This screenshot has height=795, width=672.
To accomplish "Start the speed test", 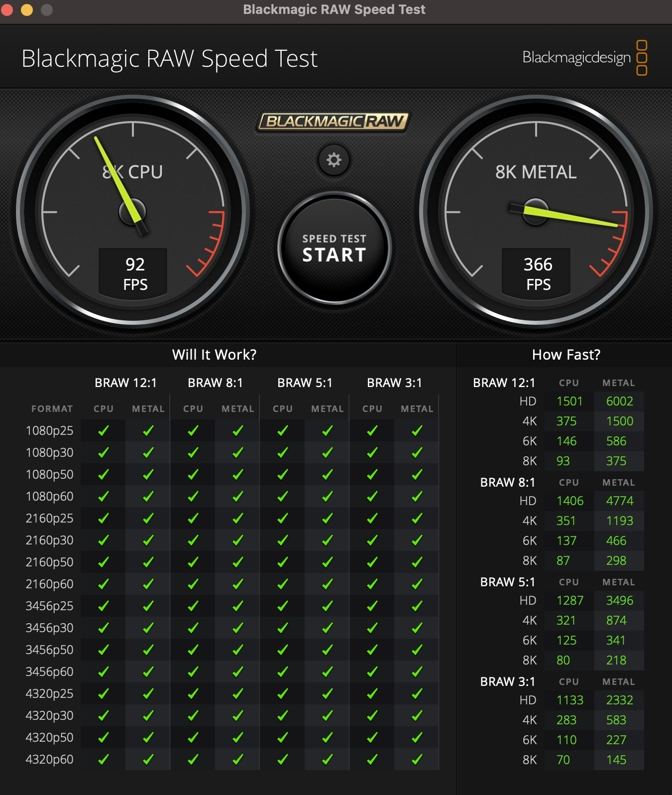I will tap(335, 248).
